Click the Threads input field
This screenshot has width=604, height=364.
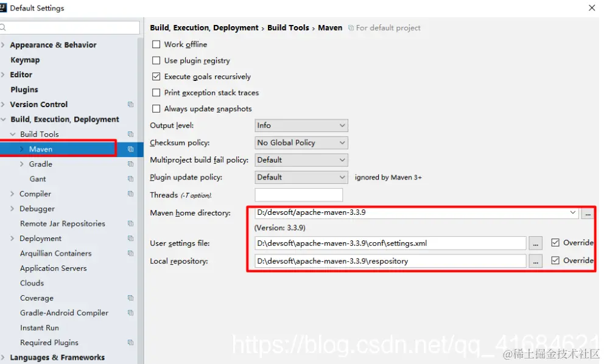(298, 195)
